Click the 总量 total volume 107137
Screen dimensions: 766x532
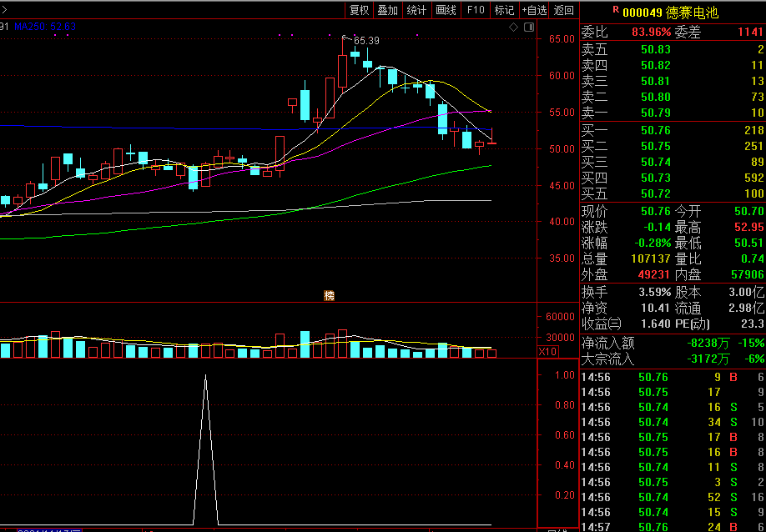[x=651, y=258]
